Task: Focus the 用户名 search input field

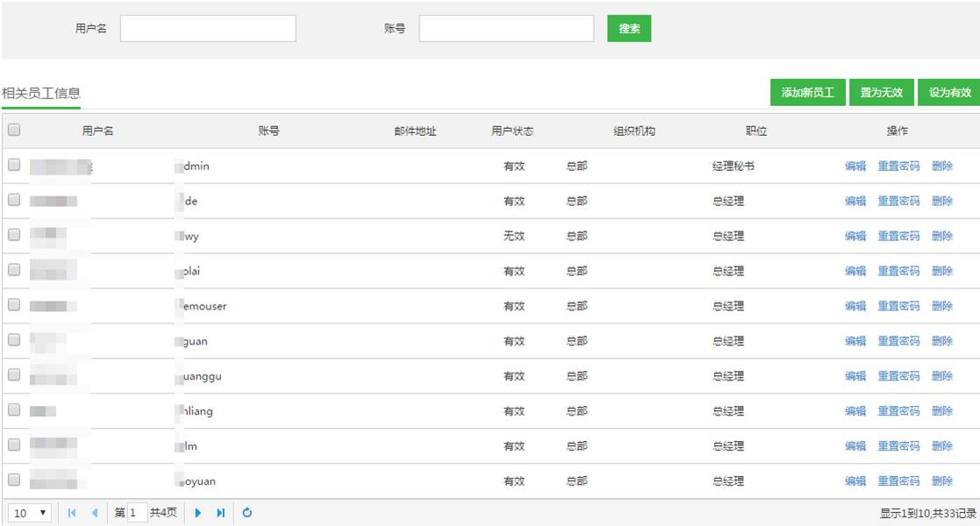Action: [x=208, y=29]
